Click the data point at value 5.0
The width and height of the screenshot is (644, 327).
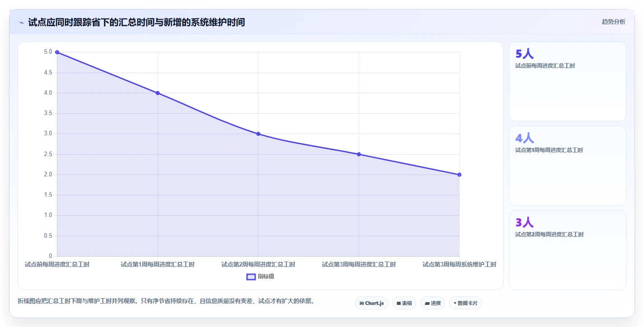[x=57, y=52]
